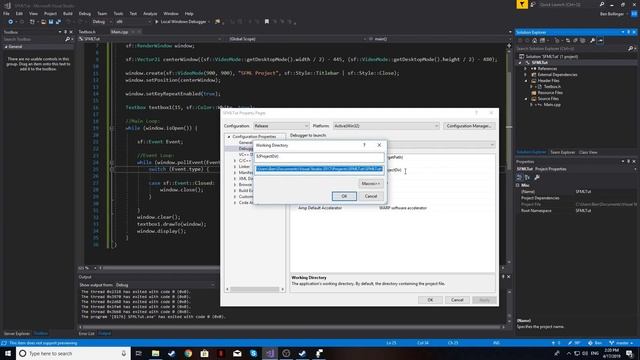Screen dimensions: 640x360
Task: Select Resource Files folder in Solution Explorer
Action: pyautogui.click(x=550, y=93)
